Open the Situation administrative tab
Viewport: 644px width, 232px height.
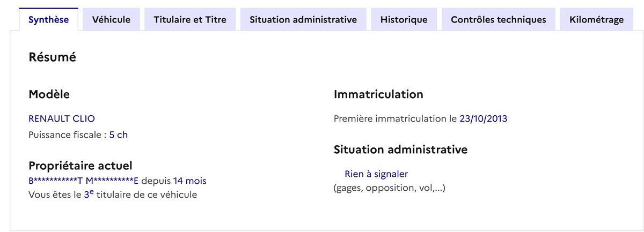303,20
